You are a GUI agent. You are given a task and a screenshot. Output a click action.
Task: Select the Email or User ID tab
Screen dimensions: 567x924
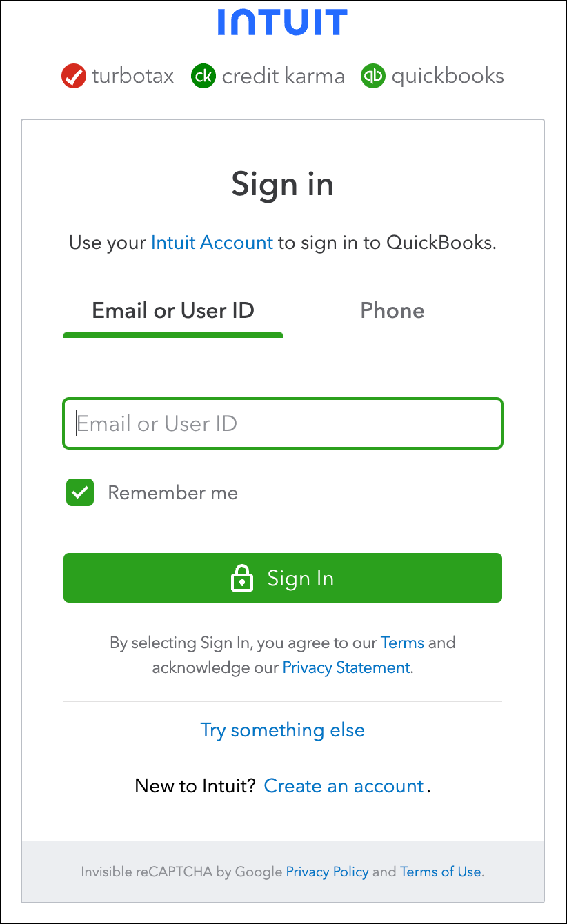(x=173, y=310)
